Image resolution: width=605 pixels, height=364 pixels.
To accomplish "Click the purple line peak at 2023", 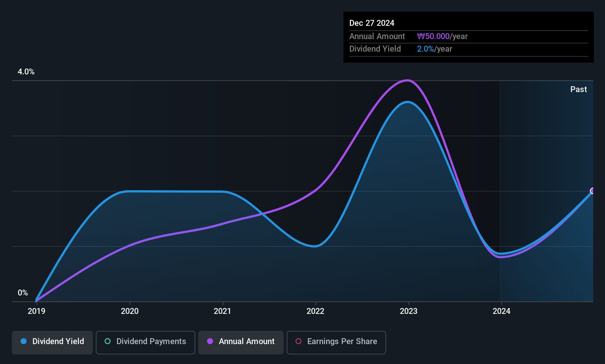I will tap(407, 80).
